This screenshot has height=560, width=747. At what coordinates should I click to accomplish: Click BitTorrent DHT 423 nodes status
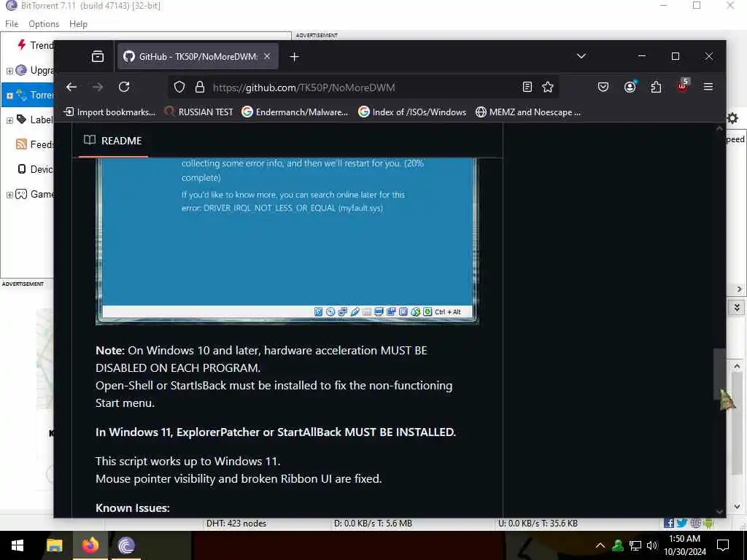(x=236, y=524)
